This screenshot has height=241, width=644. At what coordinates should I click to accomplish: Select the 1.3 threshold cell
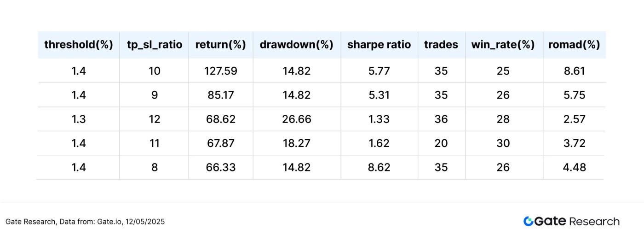point(79,119)
